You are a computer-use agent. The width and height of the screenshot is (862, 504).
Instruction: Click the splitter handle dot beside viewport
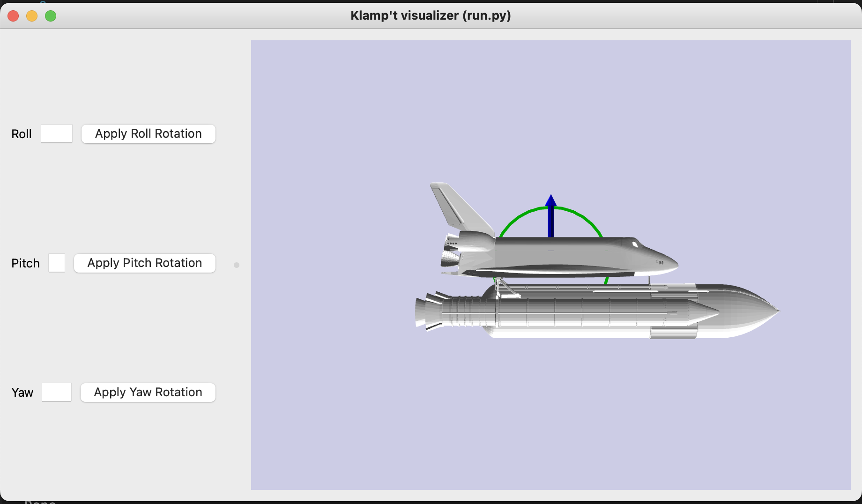tap(237, 265)
